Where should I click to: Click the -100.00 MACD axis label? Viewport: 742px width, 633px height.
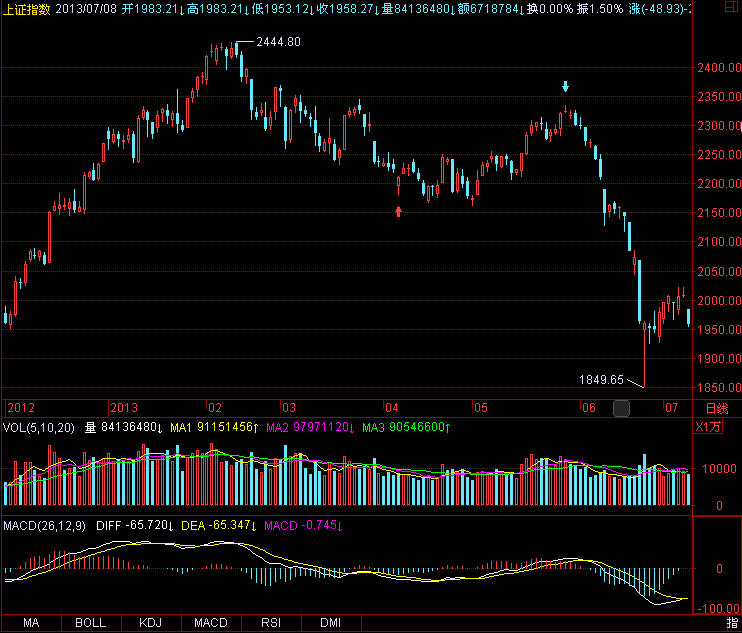click(719, 608)
